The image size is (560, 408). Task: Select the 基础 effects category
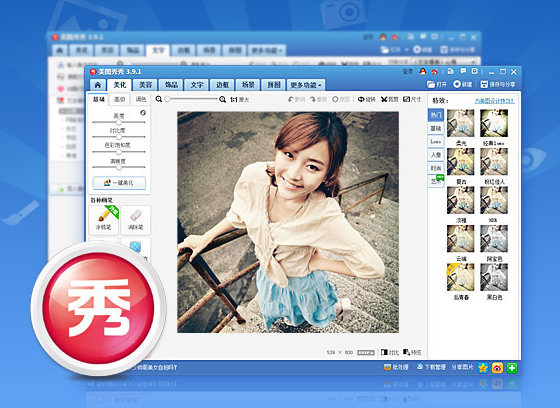[436, 128]
